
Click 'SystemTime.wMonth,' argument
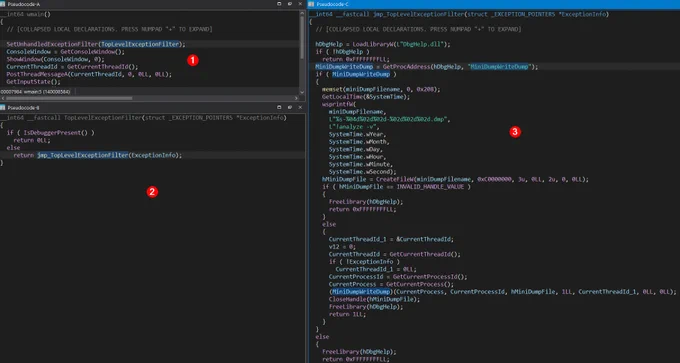click(359, 141)
